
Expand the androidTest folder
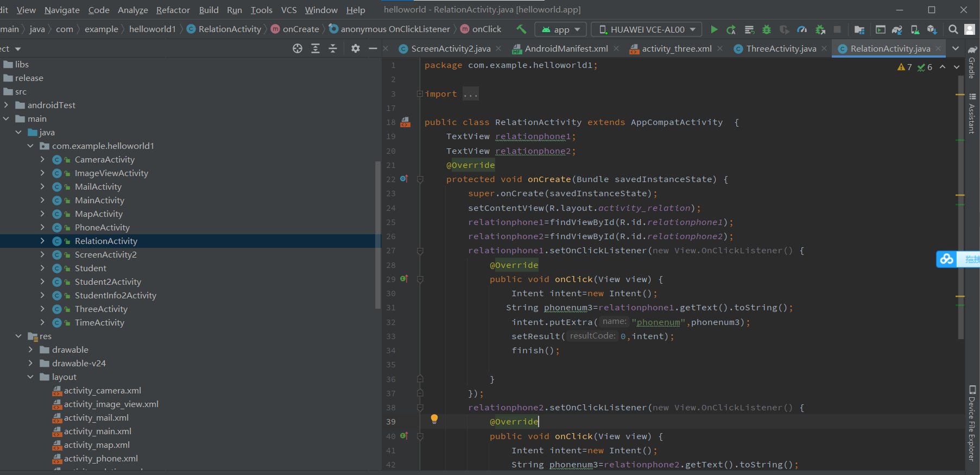click(x=6, y=105)
